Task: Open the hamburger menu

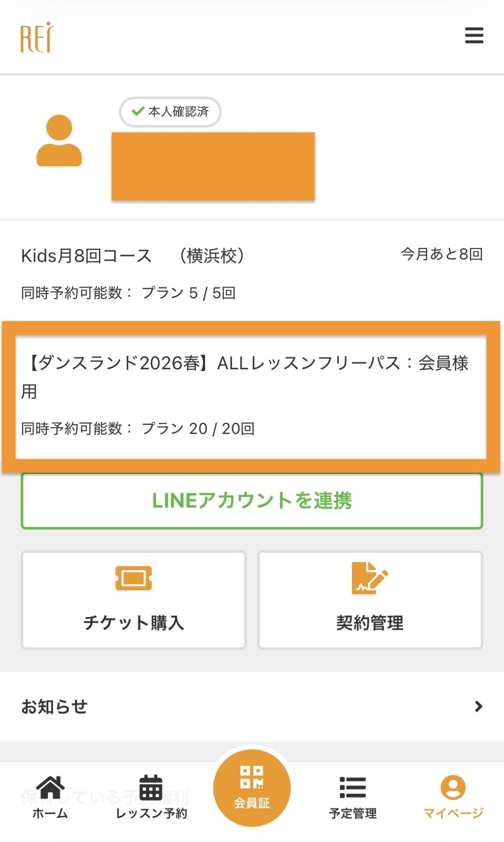Action: (474, 36)
